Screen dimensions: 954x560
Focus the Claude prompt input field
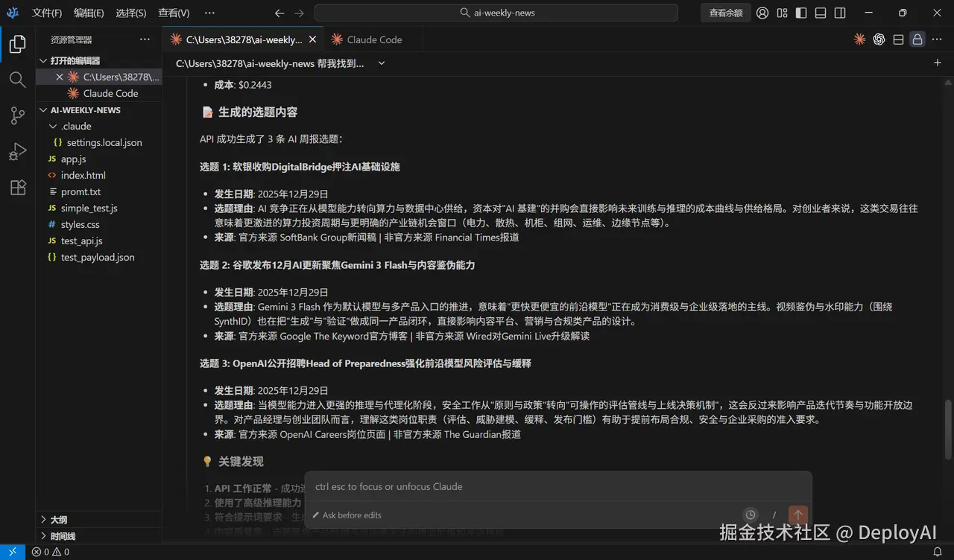pyautogui.click(x=557, y=486)
